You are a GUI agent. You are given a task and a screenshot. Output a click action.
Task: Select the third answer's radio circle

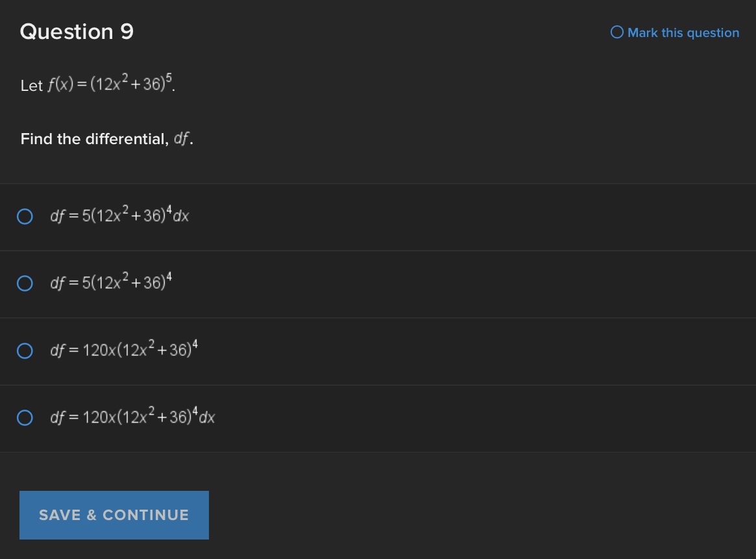tap(25, 351)
